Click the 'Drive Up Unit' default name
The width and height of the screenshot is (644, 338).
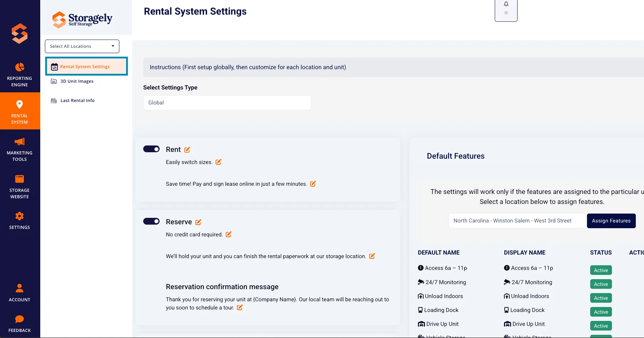[x=438, y=324]
